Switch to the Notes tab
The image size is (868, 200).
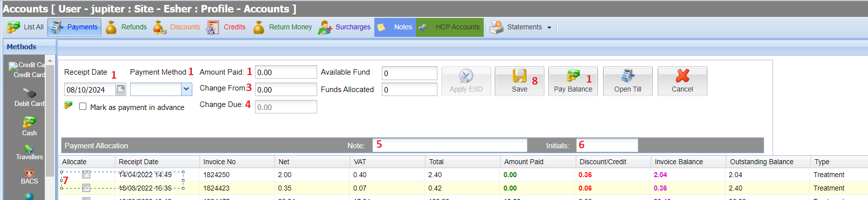click(x=395, y=27)
